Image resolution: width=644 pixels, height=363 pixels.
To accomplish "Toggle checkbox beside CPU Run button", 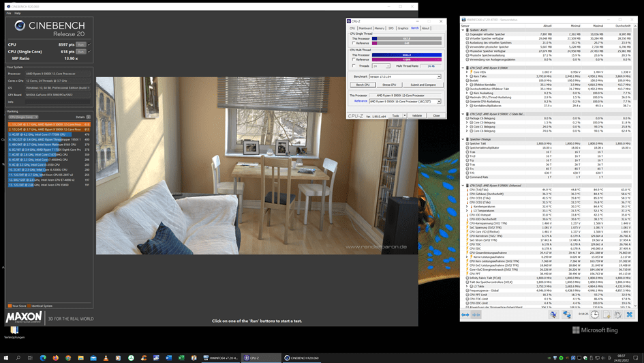I will tap(89, 44).
